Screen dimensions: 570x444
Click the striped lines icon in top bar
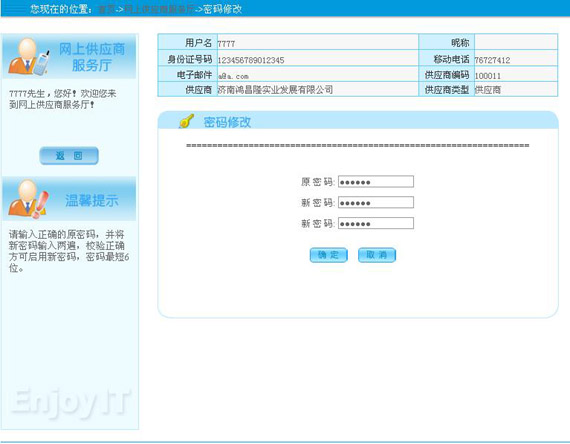tap(15, 8)
